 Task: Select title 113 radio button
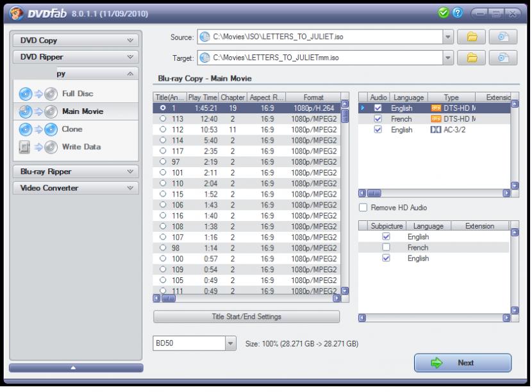(x=163, y=118)
